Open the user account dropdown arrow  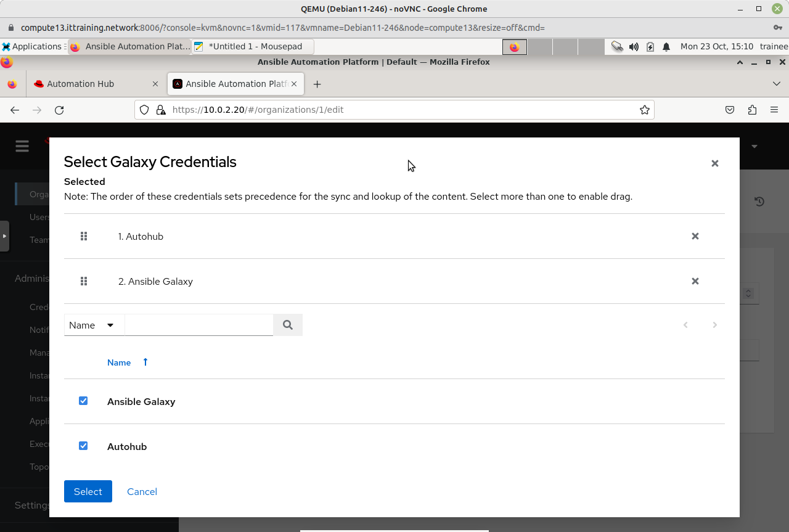[754, 146]
